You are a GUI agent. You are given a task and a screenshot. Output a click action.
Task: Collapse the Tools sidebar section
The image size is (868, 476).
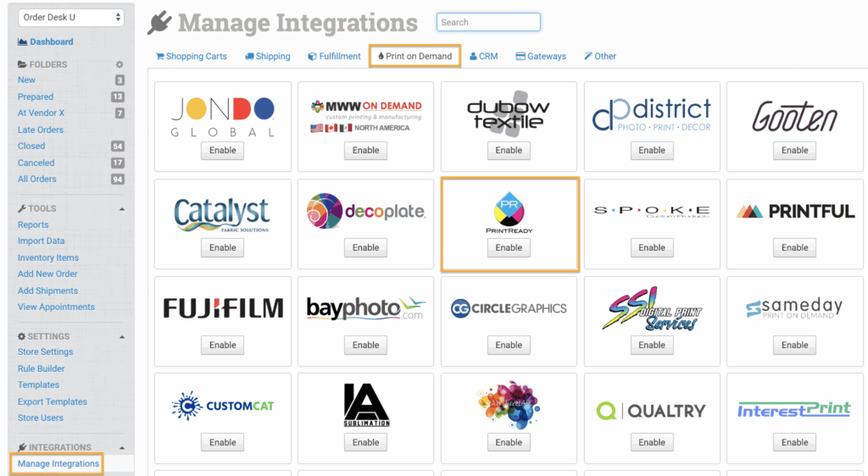pos(121,208)
